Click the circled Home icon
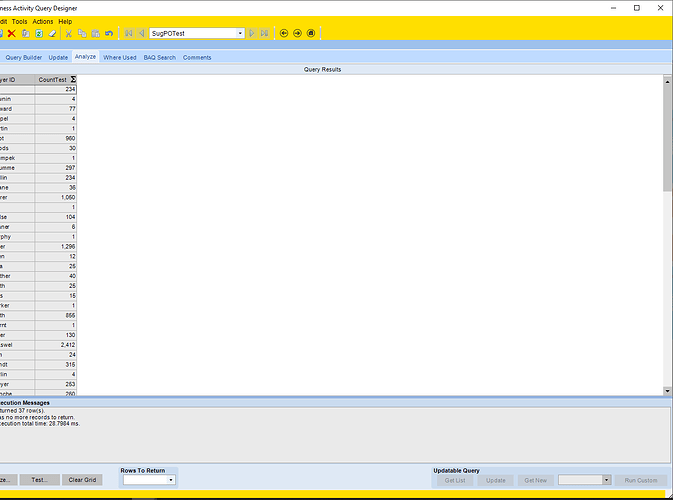Screen dimensions: 673x500 (311, 33)
